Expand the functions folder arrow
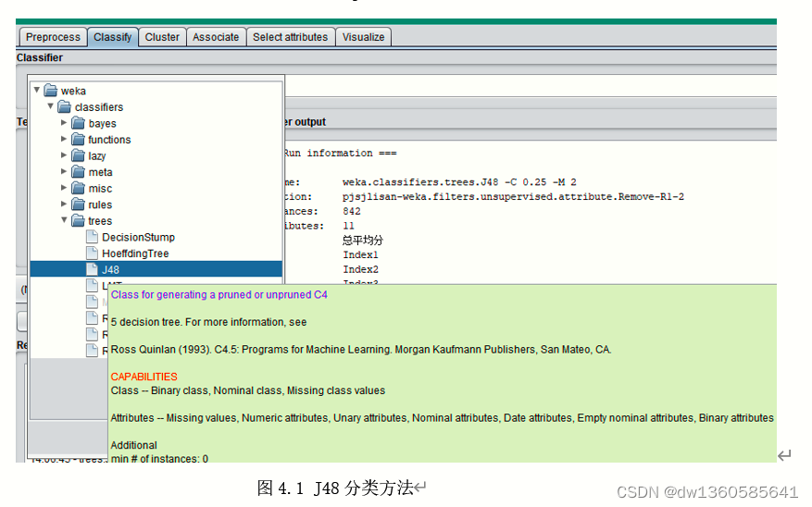812x507 pixels. point(64,139)
